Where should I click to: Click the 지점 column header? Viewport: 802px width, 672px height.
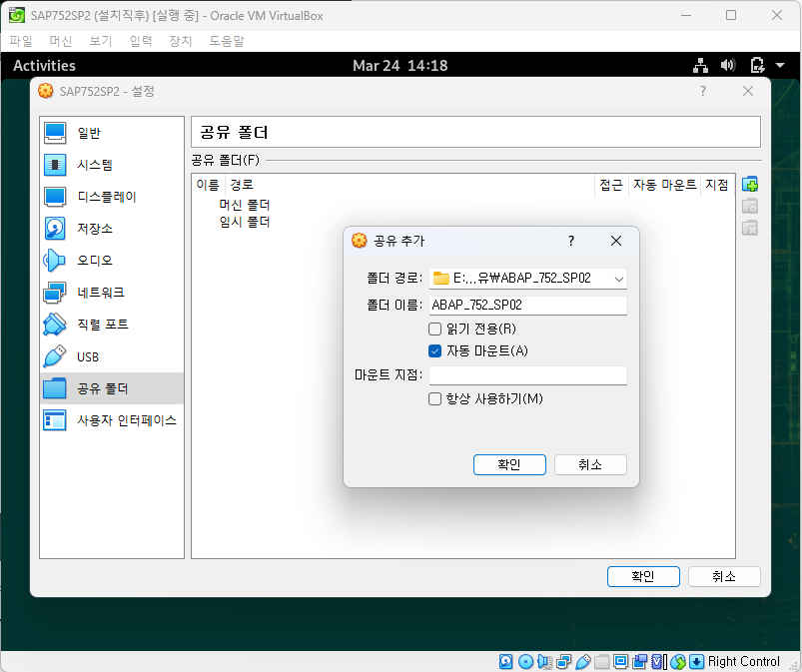(x=716, y=185)
